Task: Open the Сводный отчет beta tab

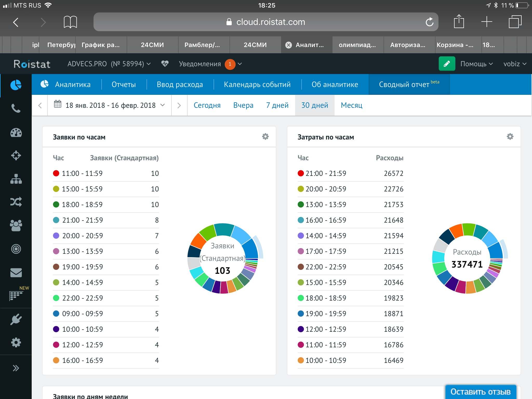Action: pos(409,84)
